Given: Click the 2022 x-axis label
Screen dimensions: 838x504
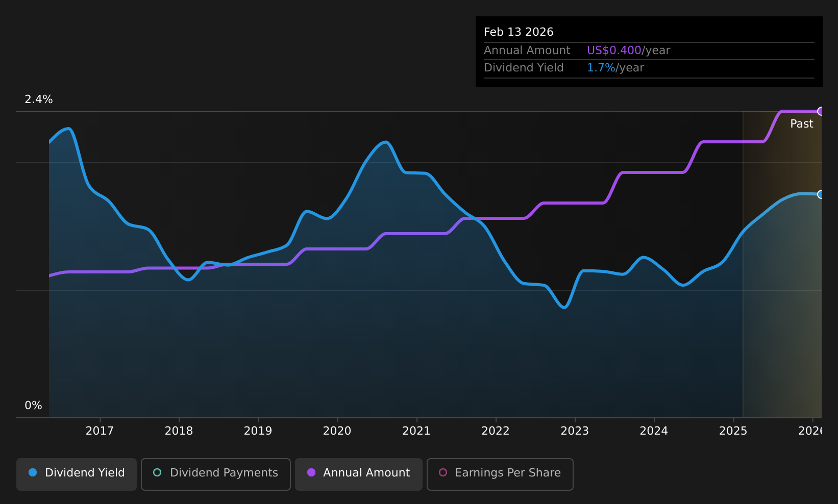Looking at the screenshot, I should point(496,431).
